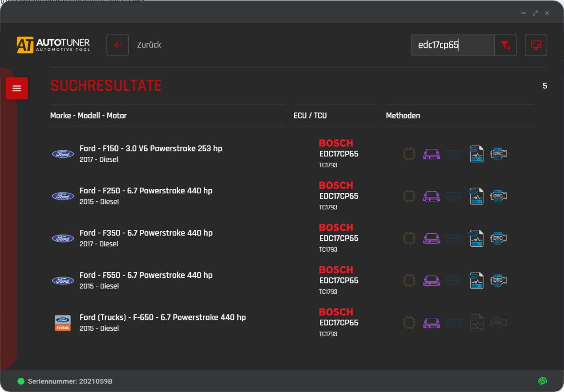Click OBD port icon for Ford F350
This screenshot has height=392, width=564.
click(x=454, y=238)
